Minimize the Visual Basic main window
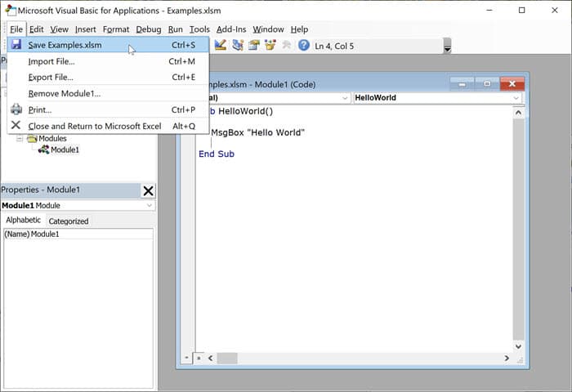This screenshot has height=392, width=572. tap(489, 11)
